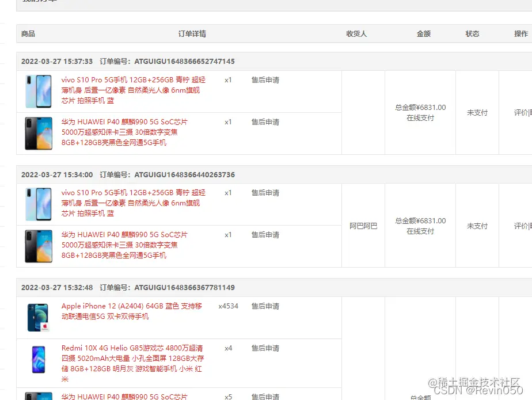This screenshot has height=400, width=532.
Task: Open vivo S10 Pro title link in 15:37:33 order
Action: [134, 90]
